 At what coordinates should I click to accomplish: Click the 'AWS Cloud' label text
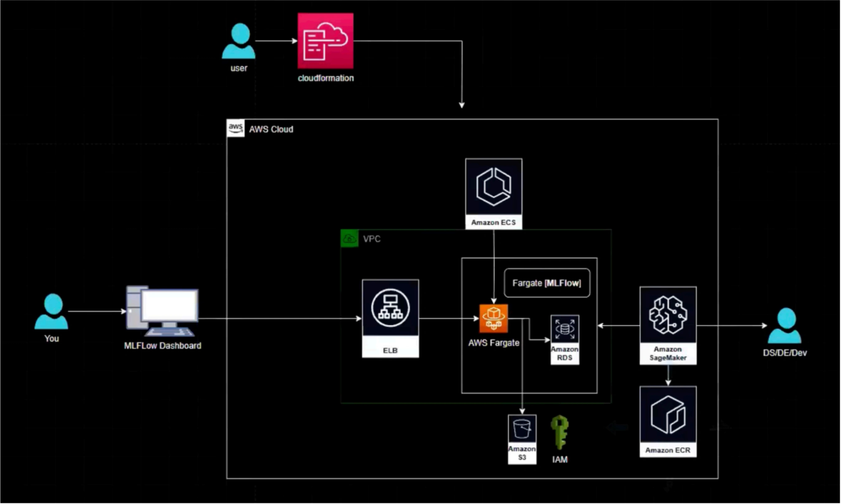(271, 129)
